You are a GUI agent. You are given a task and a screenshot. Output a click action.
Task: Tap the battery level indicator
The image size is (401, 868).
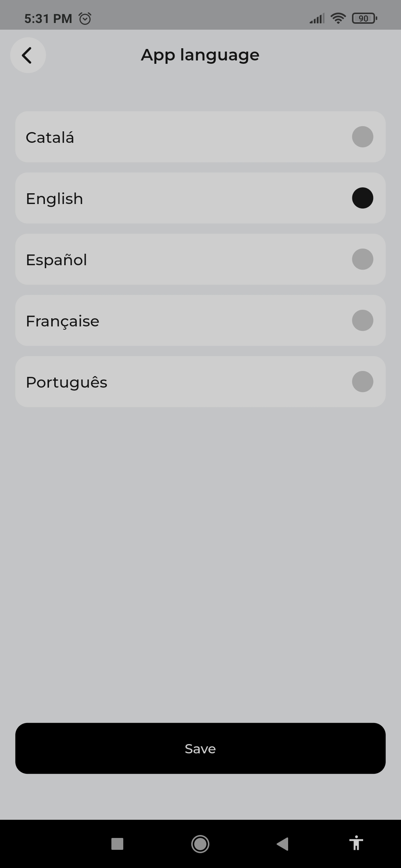pos(364,18)
